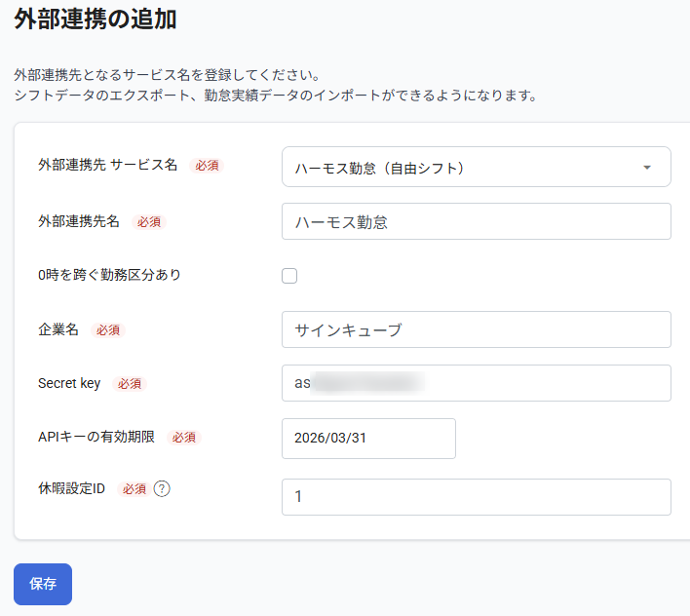690x616 pixels.
Task: Click the 企業名 field containing サインキューブ
Action: tap(476, 329)
